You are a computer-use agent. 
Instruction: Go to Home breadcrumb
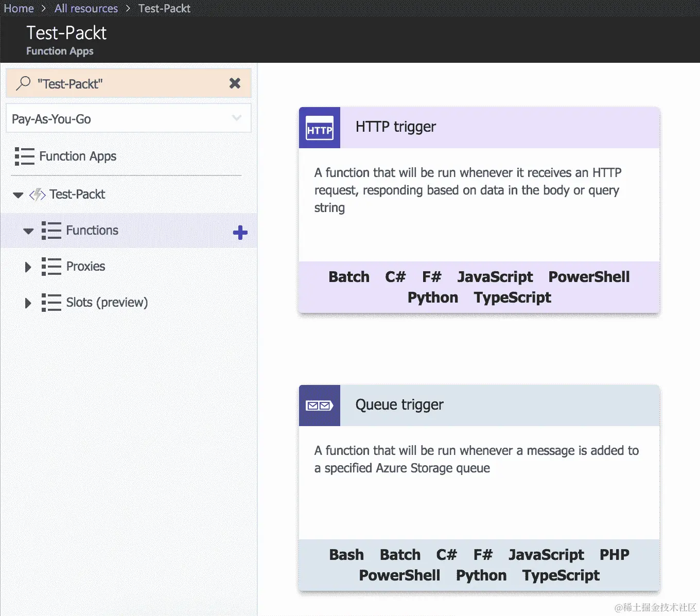(x=19, y=8)
